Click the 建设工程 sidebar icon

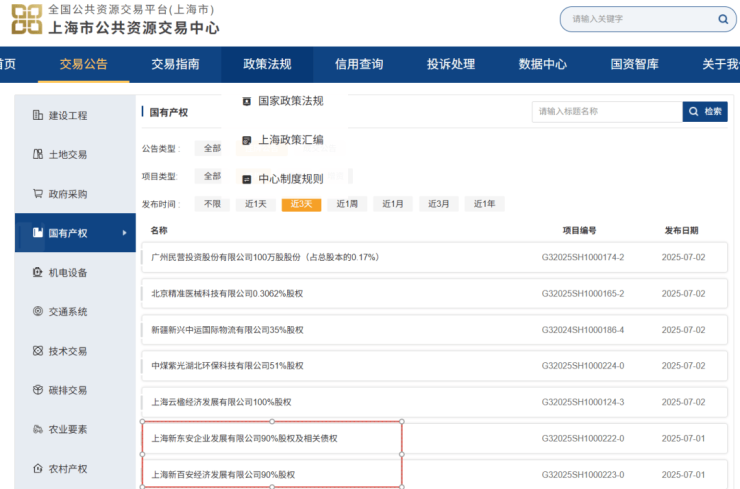coord(38,115)
